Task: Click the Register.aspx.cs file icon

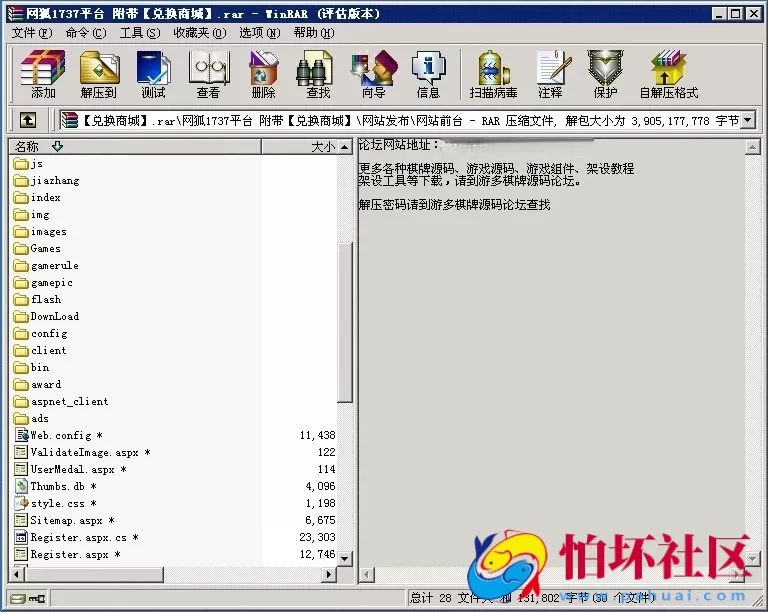Action: (21, 537)
